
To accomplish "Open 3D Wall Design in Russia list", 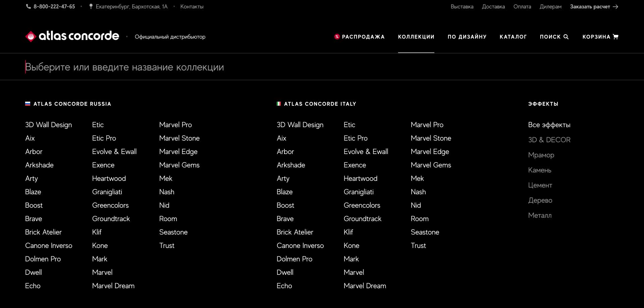I will [x=48, y=125].
